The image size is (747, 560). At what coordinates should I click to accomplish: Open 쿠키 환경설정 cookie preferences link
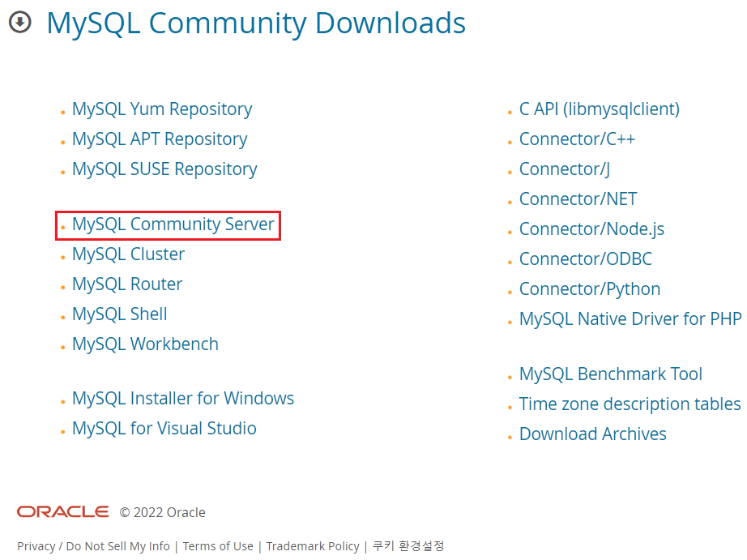408,545
